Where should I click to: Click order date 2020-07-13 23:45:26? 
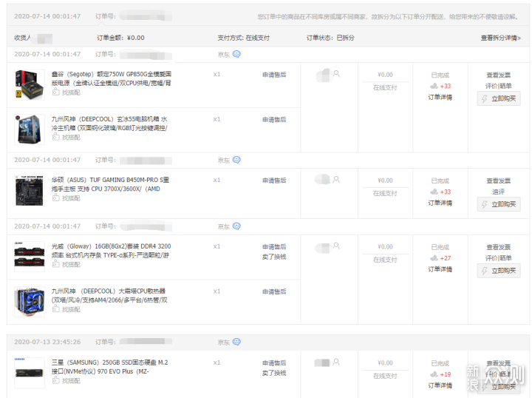click(x=47, y=342)
